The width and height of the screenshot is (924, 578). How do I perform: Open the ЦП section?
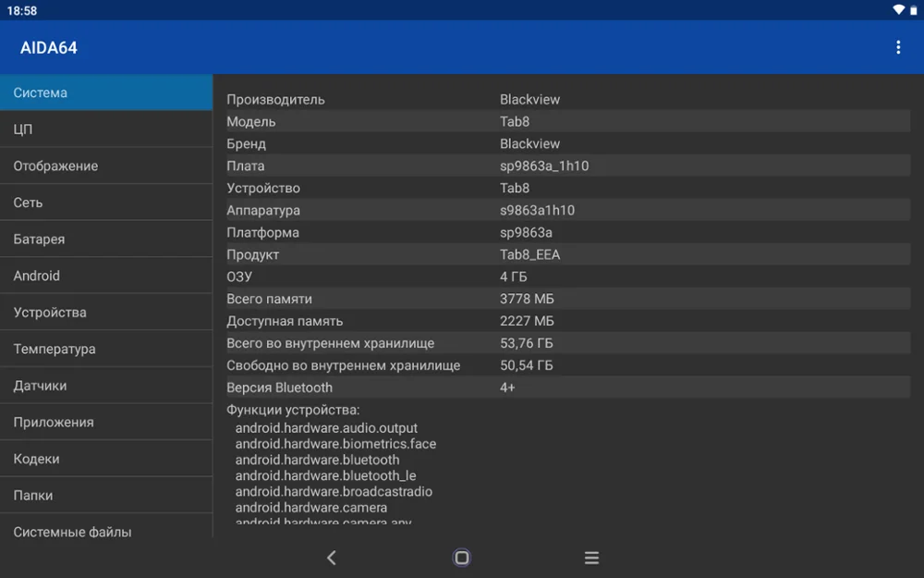pos(106,129)
